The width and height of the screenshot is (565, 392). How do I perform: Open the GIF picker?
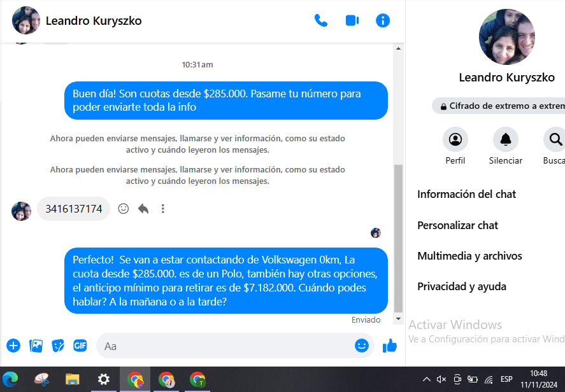point(80,346)
